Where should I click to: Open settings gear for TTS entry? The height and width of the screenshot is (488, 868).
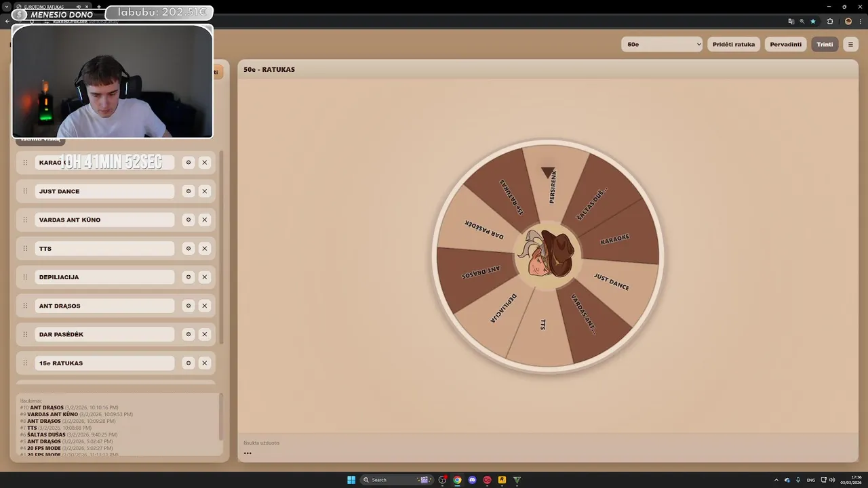(x=189, y=249)
